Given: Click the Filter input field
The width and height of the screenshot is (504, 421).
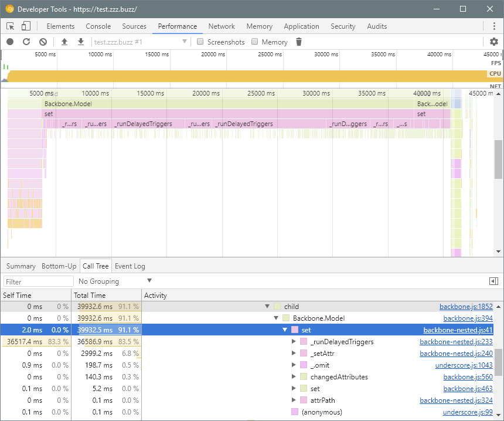Looking at the screenshot, I should [39, 281].
